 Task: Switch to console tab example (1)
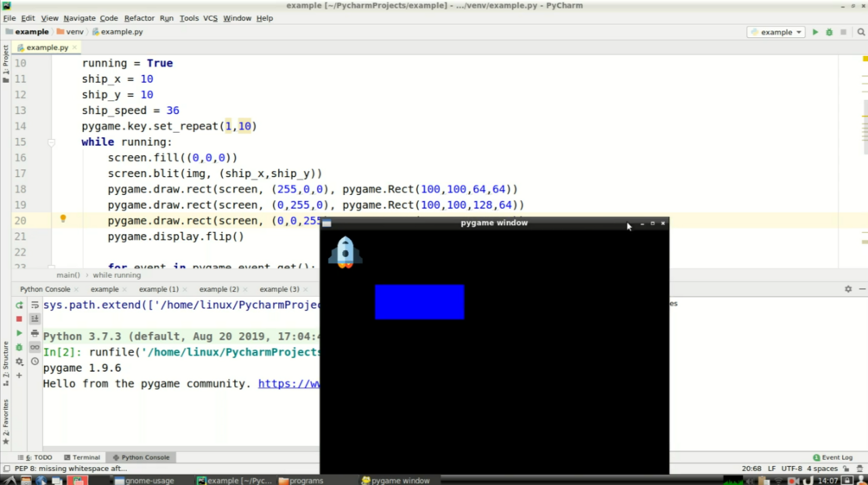(158, 289)
